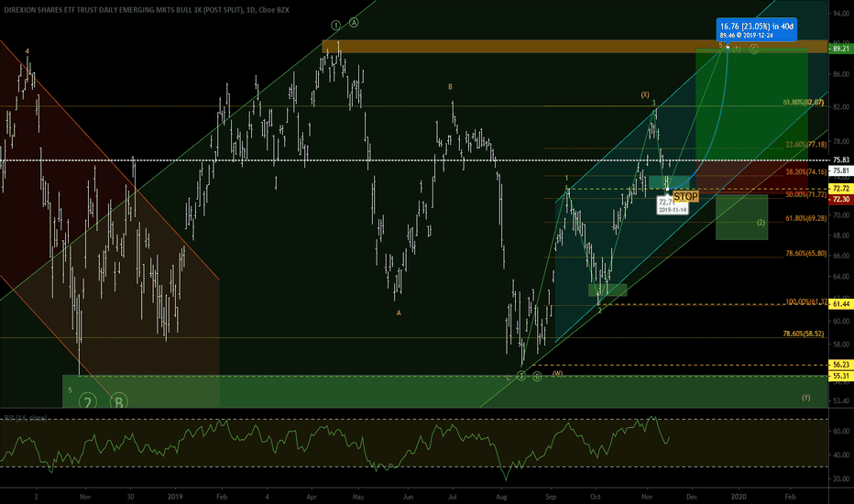Click the circled A label at chart top
The width and height of the screenshot is (854, 504).
click(354, 22)
